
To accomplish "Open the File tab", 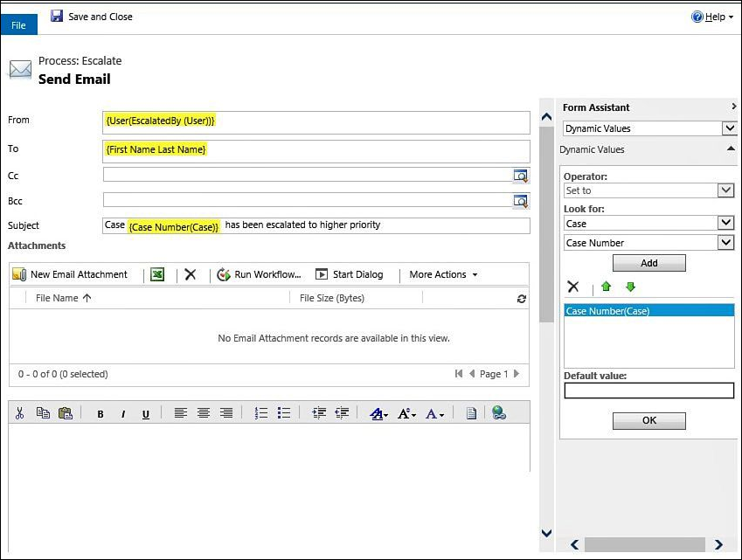I will (x=19, y=25).
